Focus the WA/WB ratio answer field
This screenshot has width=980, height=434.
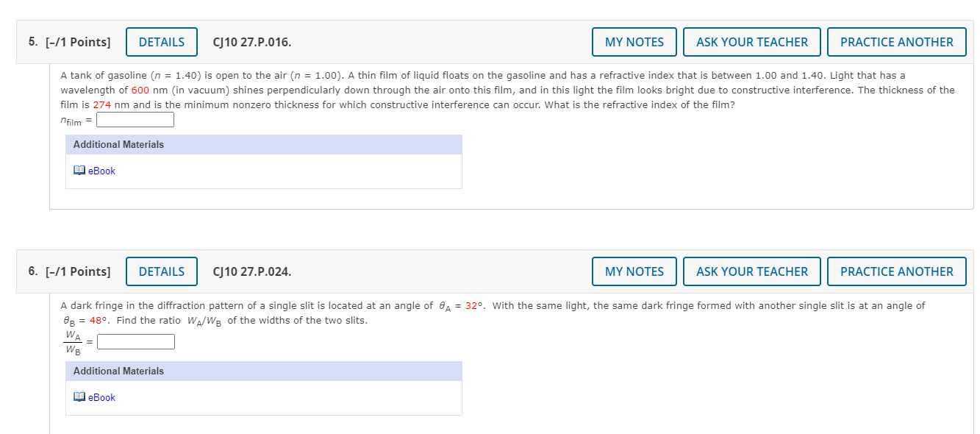pyautogui.click(x=136, y=342)
